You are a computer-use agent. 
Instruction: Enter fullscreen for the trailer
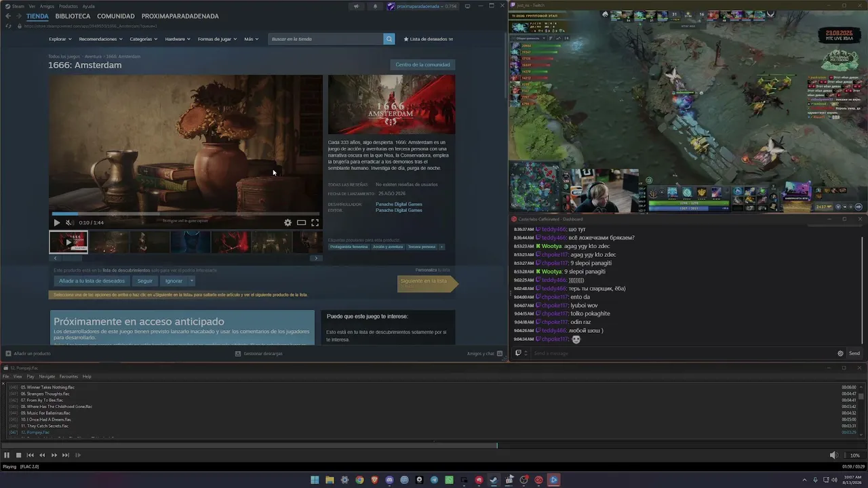pos(315,222)
